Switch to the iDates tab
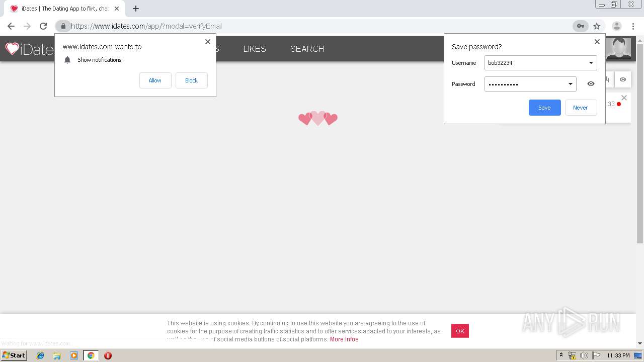Image resolution: width=644 pixels, height=362 pixels. pyautogui.click(x=64, y=9)
